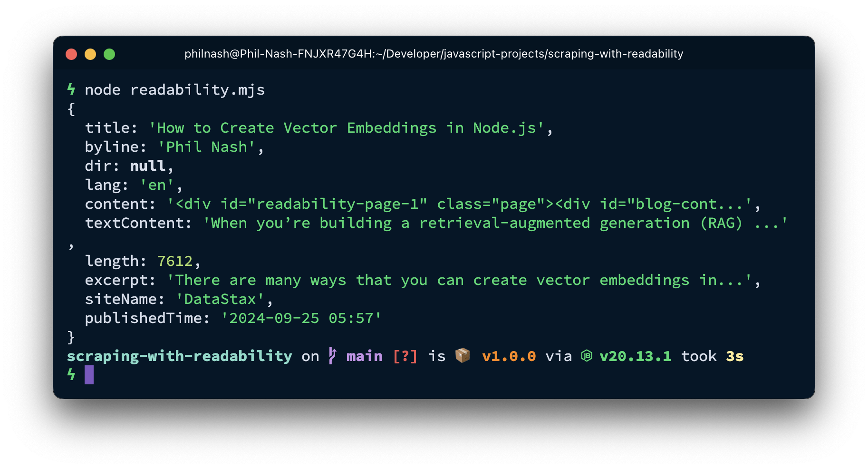Select the window title path text
The width and height of the screenshot is (868, 469).
(x=434, y=54)
